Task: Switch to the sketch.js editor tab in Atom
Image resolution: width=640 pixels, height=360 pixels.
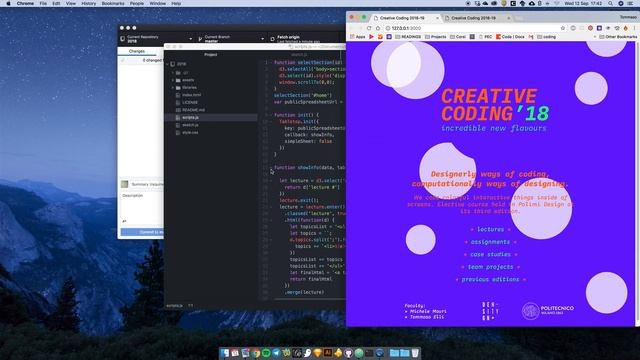Action: 299,55
